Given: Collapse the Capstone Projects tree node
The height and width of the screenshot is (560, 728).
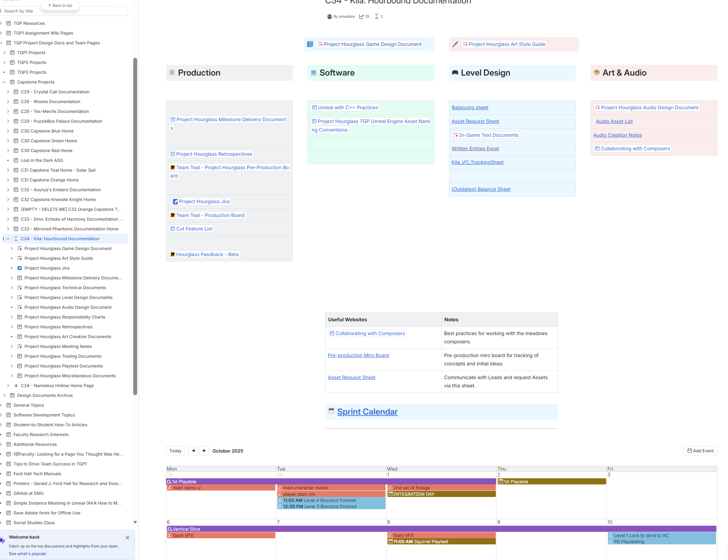Looking at the screenshot, I should [x=4, y=82].
